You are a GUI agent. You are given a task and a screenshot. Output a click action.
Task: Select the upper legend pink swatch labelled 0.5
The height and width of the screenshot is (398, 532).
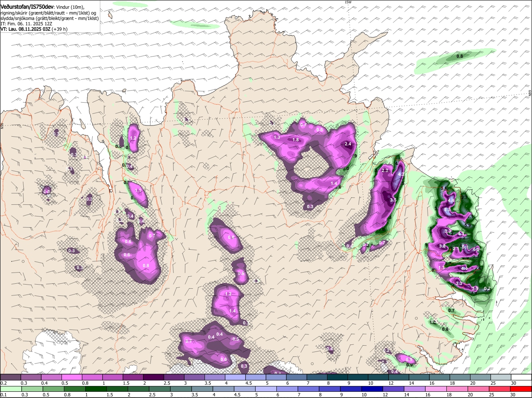tap(71, 377)
